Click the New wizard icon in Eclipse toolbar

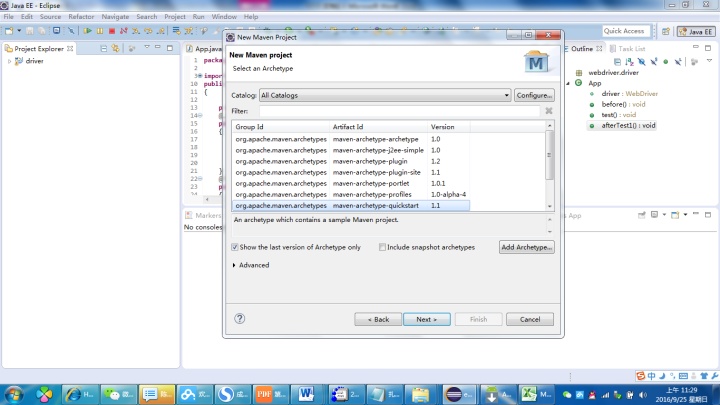[x=9, y=31]
